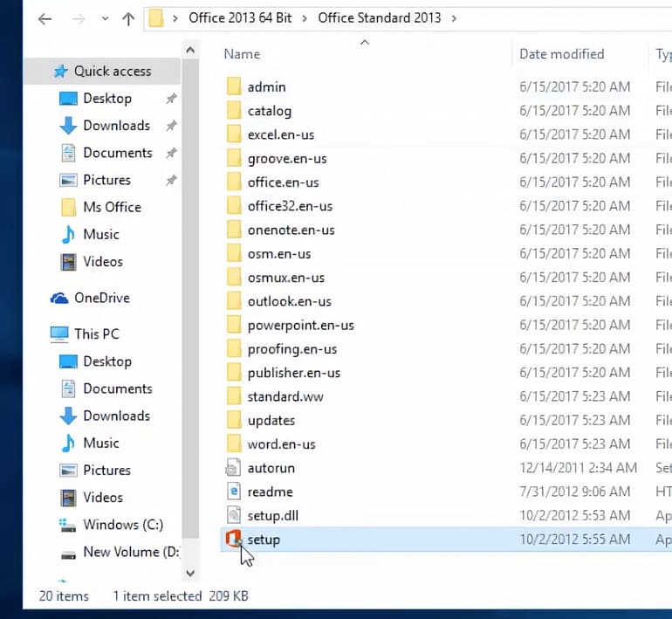Image resolution: width=672 pixels, height=619 pixels.
Task: Click the setup.dll file icon
Action: point(233,516)
